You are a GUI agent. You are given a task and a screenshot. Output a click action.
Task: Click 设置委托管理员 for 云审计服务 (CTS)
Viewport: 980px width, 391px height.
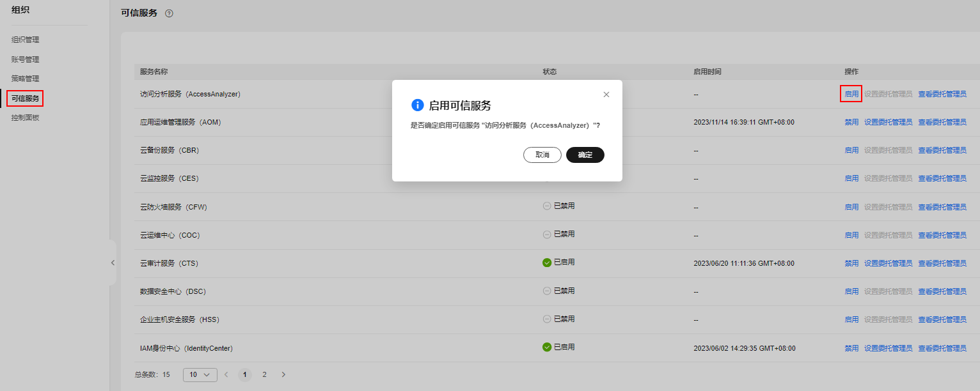pos(888,263)
